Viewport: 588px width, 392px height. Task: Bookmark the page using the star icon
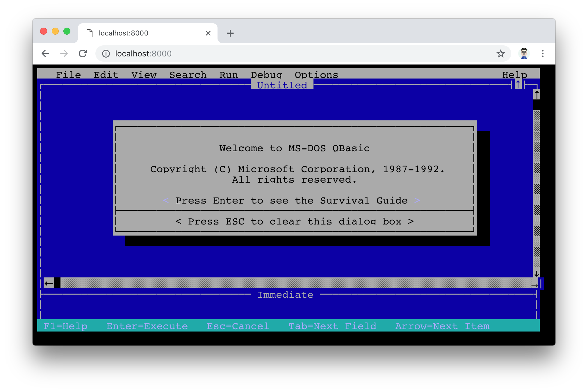click(501, 54)
